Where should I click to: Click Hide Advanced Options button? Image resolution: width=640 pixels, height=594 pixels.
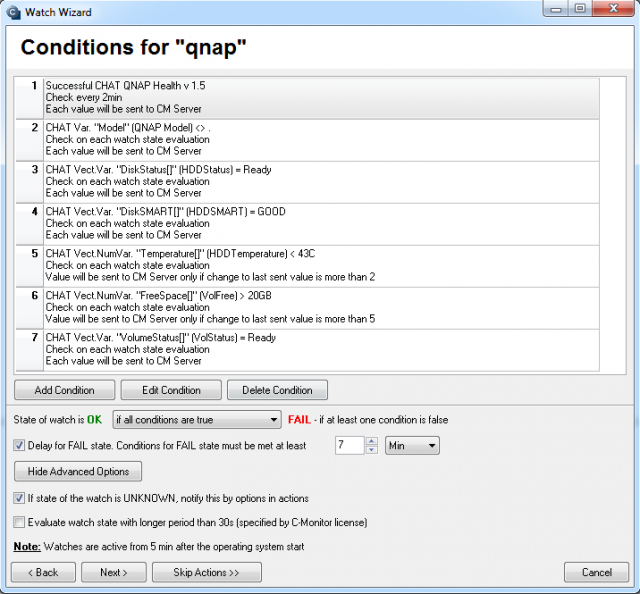(x=78, y=472)
